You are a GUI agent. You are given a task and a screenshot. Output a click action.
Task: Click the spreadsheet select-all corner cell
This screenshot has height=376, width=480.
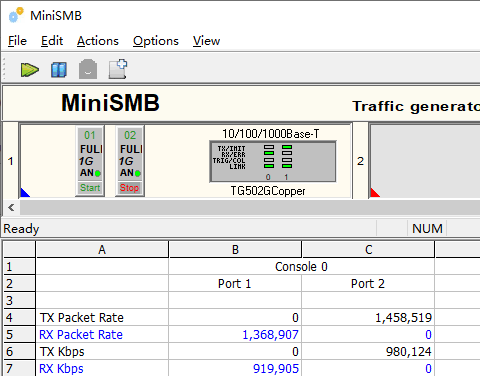pyautogui.click(x=19, y=249)
